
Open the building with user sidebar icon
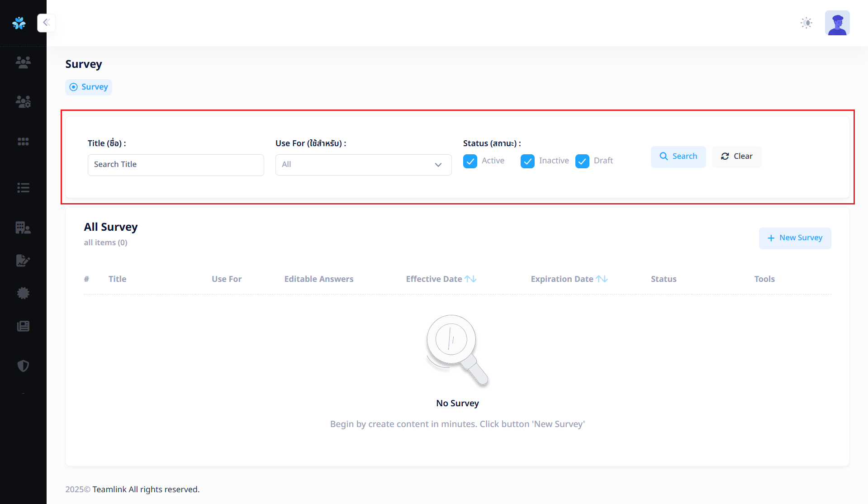coord(23,228)
